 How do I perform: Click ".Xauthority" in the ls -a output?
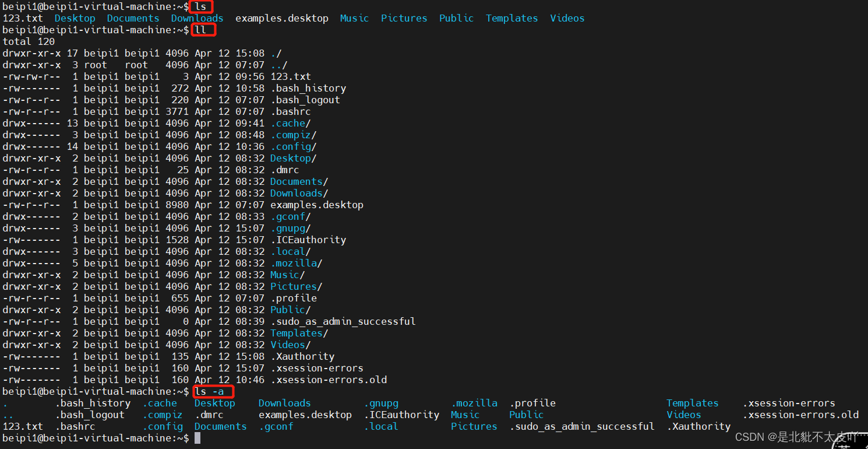(698, 426)
